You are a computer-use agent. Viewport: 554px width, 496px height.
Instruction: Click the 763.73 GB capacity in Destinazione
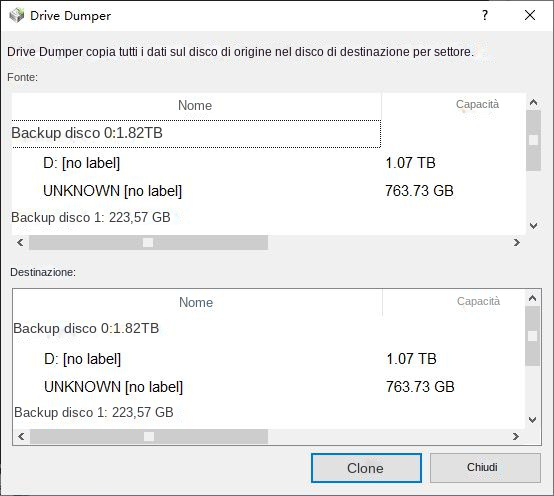click(420, 387)
